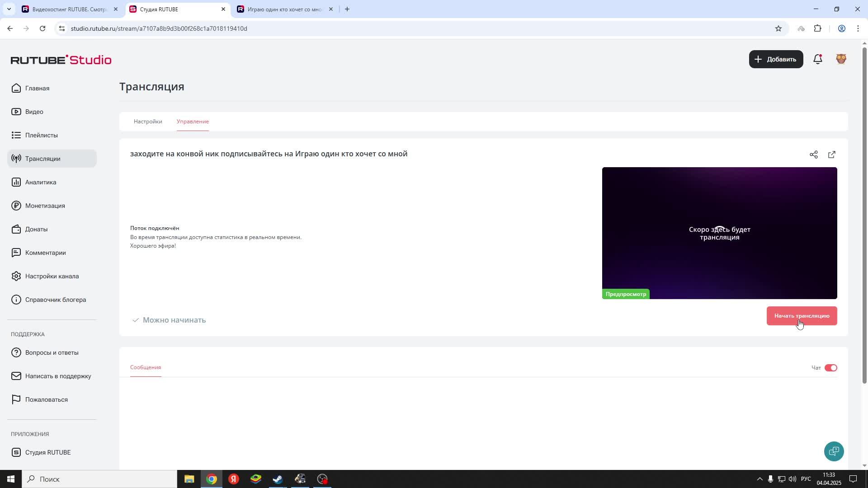868x488 pixels.
Task: Expand the browser tab search dropdown
Action: tap(9, 9)
